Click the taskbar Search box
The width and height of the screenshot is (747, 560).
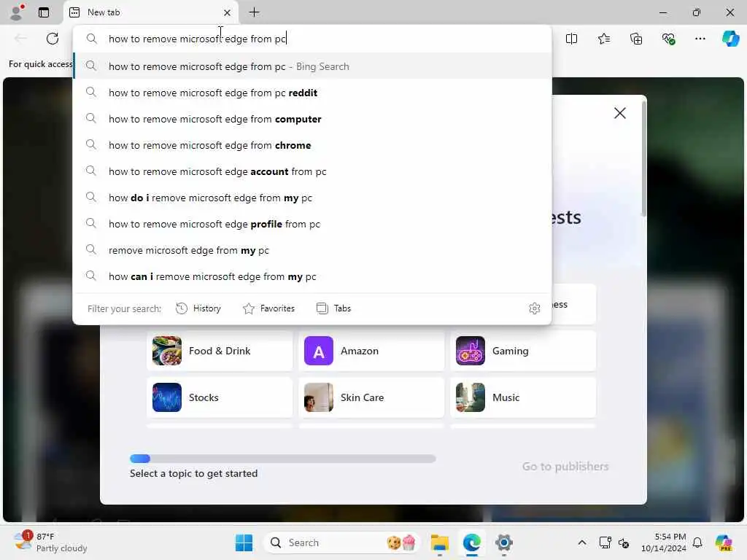pos(341,542)
